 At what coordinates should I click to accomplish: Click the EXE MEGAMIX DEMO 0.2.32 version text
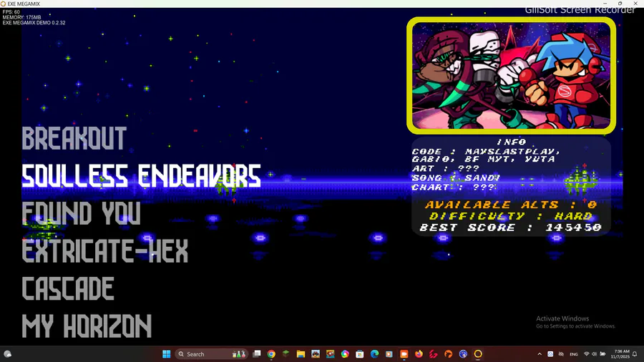pyautogui.click(x=34, y=23)
